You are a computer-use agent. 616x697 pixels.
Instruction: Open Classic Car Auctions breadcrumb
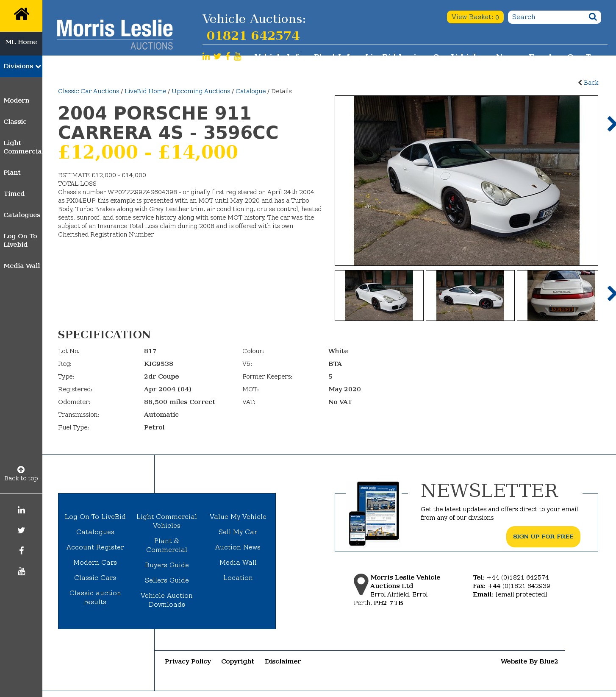pos(89,91)
